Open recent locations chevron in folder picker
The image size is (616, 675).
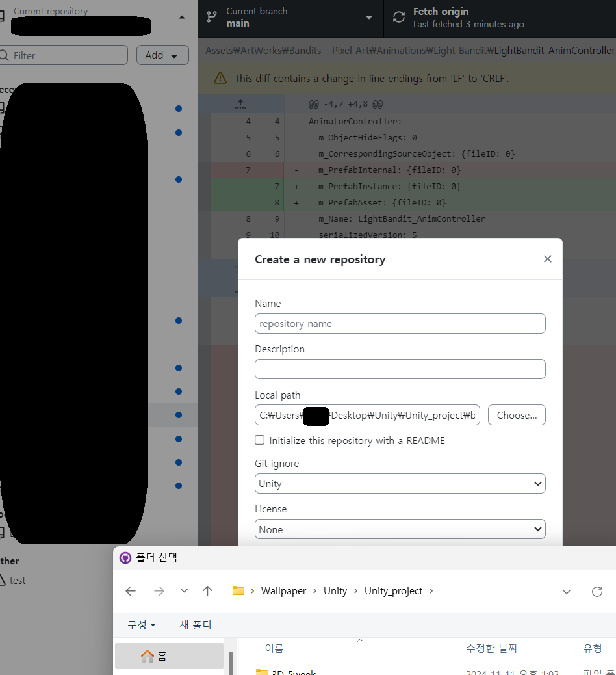(x=184, y=590)
